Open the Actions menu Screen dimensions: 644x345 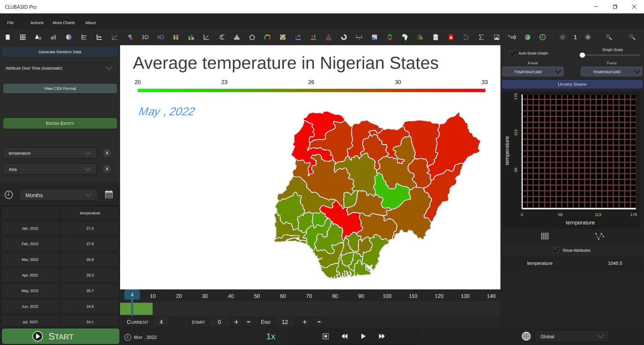[x=37, y=23]
